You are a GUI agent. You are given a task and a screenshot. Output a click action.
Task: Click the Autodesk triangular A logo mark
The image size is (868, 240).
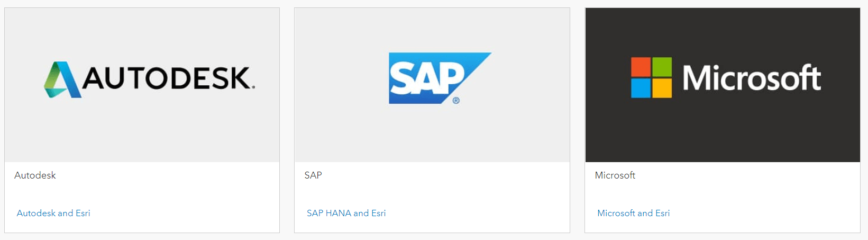tap(62, 80)
